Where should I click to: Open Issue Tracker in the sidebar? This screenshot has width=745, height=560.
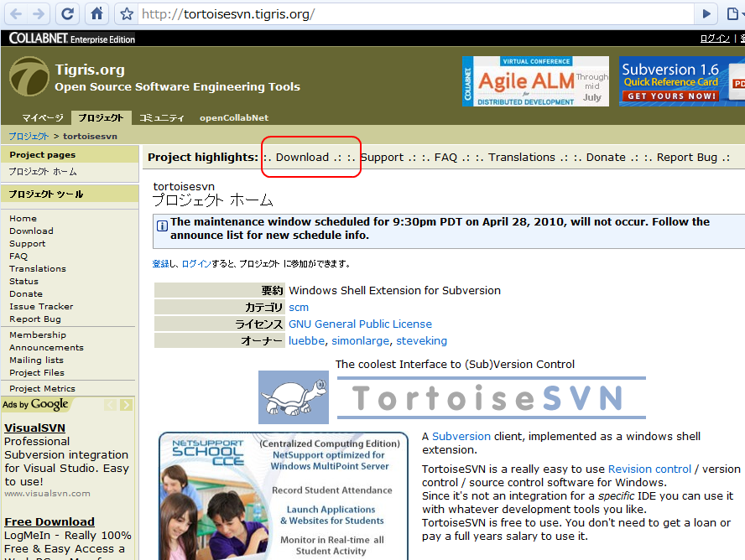pos(41,307)
